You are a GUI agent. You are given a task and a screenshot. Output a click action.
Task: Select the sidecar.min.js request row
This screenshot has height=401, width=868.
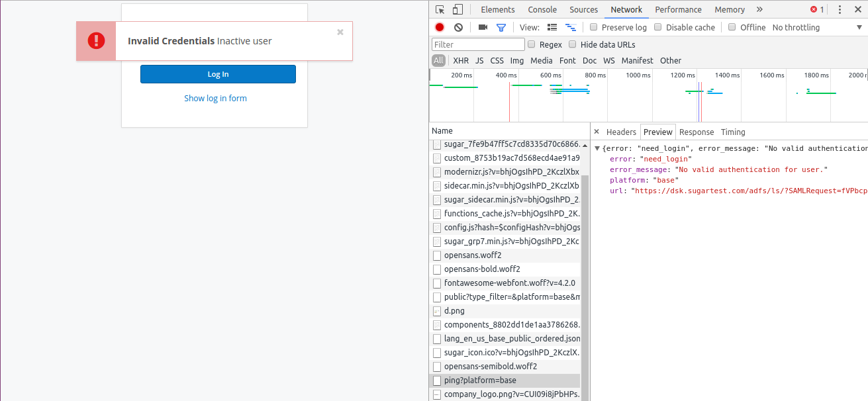[x=505, y=186]
